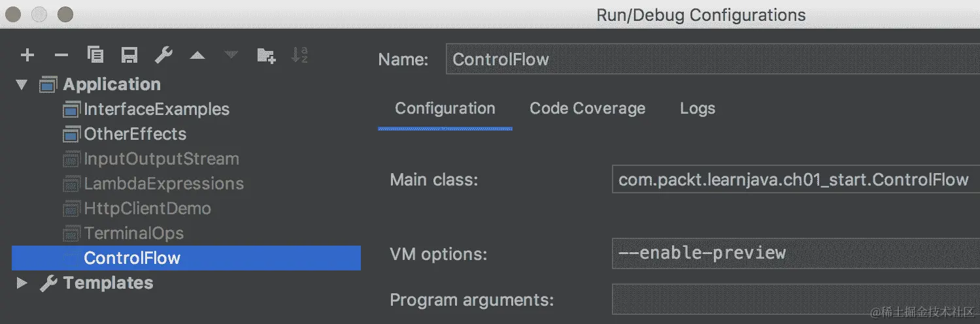Image resolution: width=980 pixels, height=324 pixels.
Task: Open the Logs tab
Action: (697, 108)
